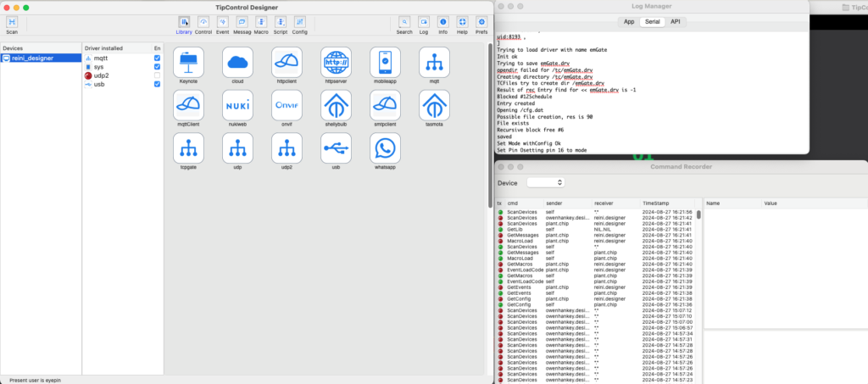
Task: Open the Device dropdown in Command Recorder
Action: click(546, 182)
